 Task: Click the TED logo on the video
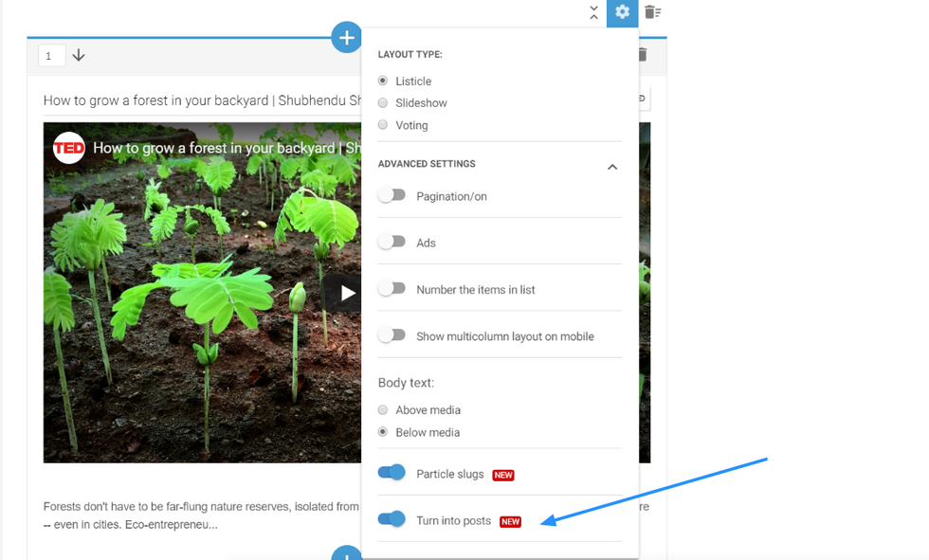coord(69,148)
